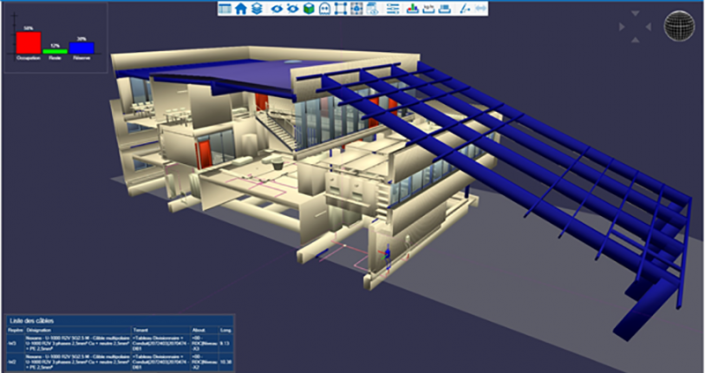Select the first cable row ending X3
The height and width of the screenshot is (373, 705).
tap(120, 343)
